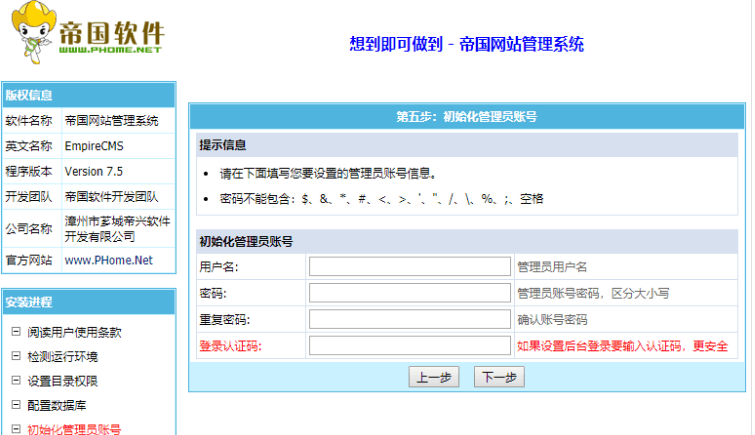Click the 帝国软件开发团队 value cell
Viewport: 755px width, 435px height.
pos(118,197)
